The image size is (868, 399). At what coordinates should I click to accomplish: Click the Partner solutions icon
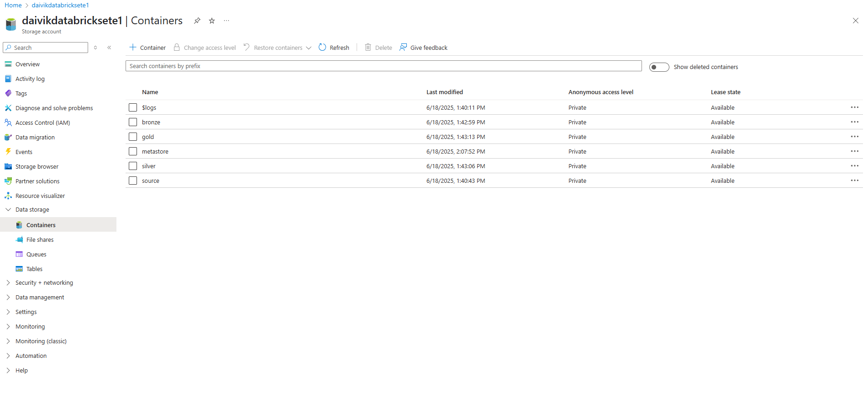(x=8, y=181)
